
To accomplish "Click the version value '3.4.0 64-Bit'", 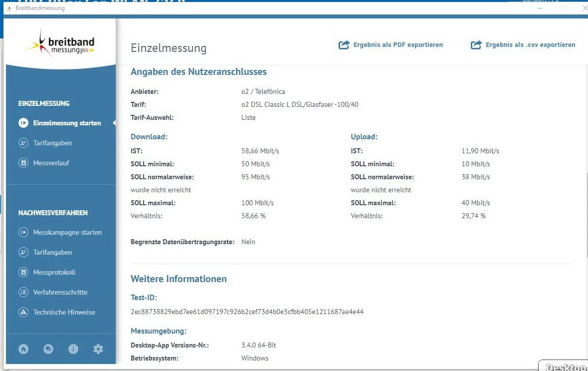I will 259,345.
